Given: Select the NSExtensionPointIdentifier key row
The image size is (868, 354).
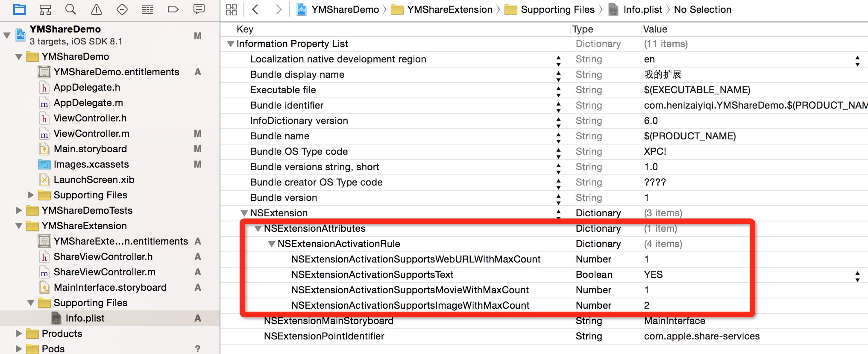Looking at the screenshot, I should click(324, 336).
